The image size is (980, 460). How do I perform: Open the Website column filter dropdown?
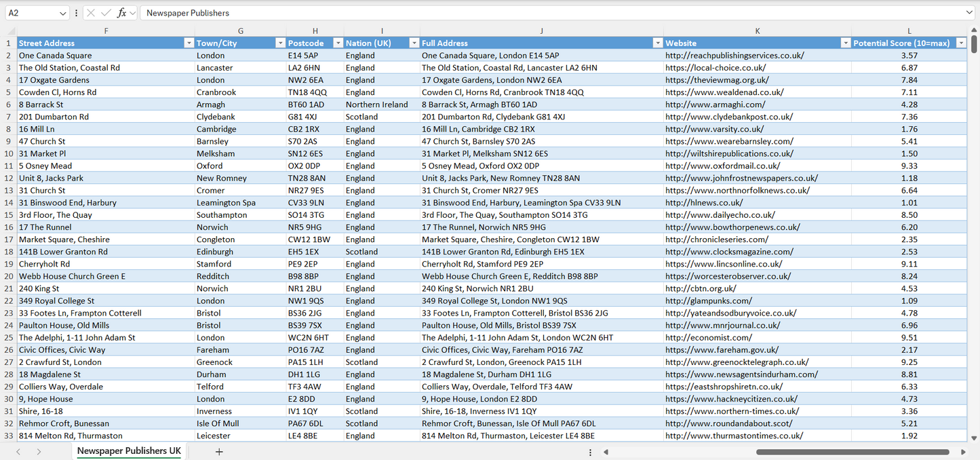coord(845,43)
